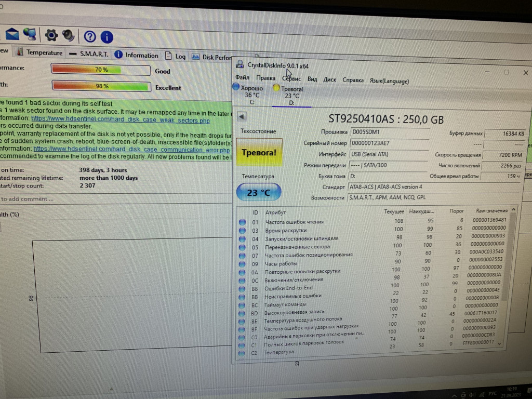Click the Порог column header

click(x=456, y=211)
